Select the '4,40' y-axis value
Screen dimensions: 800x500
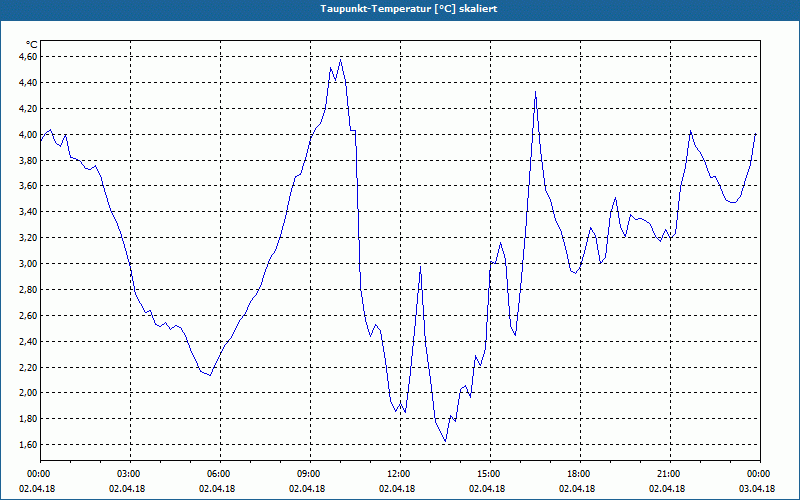click(28, 83)
